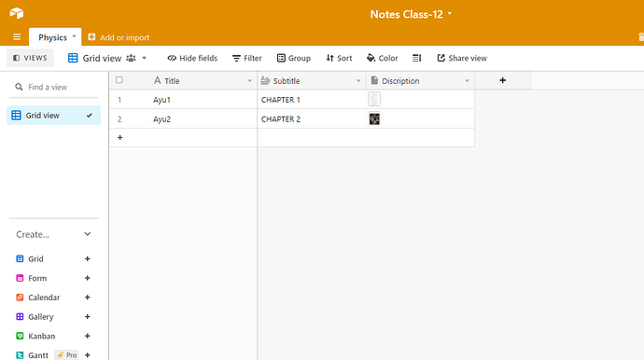Toggle the VIEWS sidebar button
The width and height of the screenshot is (644, 360).
pyautogui.click(x=30, y=58)
